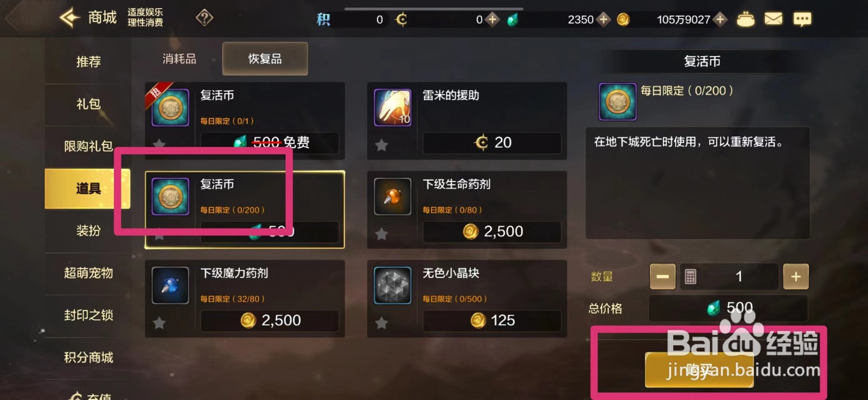Open the mail envelope icon
This screenshot has height=400, width=868.
(x=774, y=19)
